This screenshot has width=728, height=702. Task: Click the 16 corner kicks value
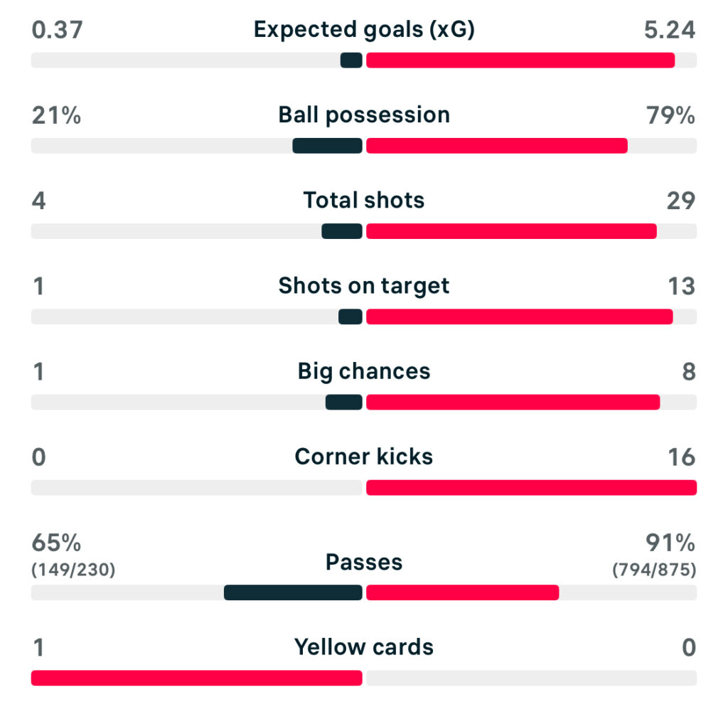coord(681,457)
